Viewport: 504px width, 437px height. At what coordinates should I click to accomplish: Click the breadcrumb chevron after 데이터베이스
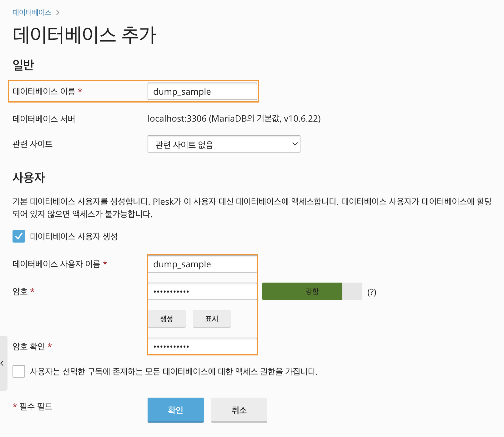(58, 13)
